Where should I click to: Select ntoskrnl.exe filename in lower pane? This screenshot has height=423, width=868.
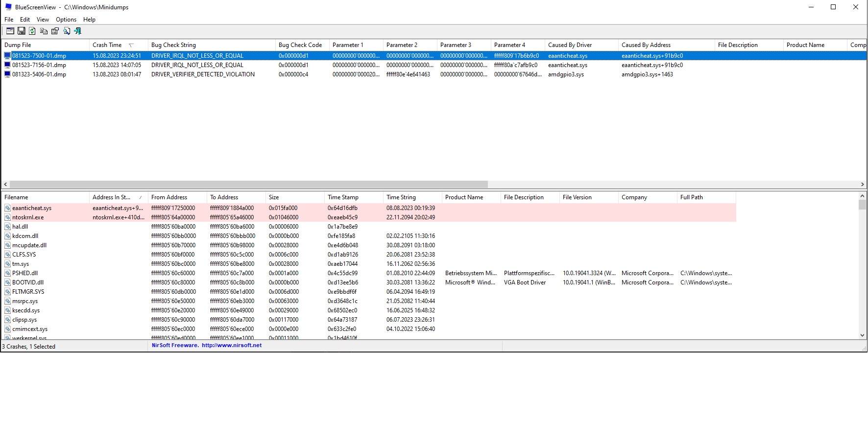pyautogui.click(x=28, y=217)
